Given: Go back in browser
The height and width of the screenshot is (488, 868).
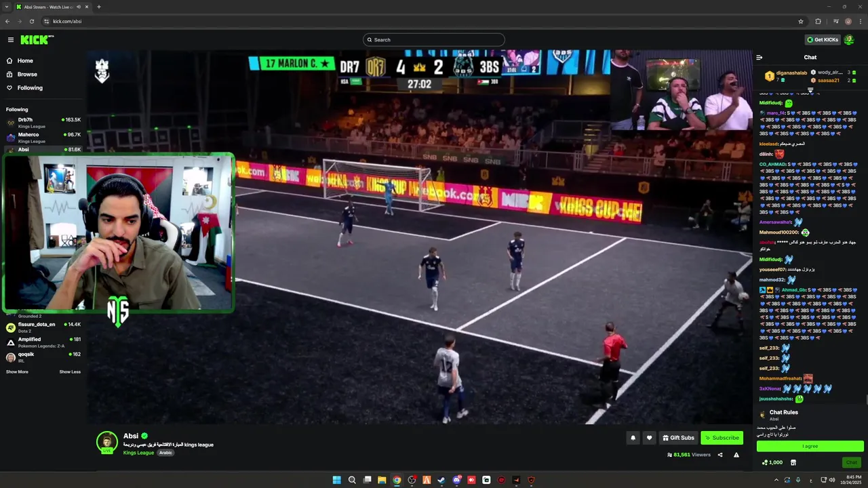Looking at the screenshot, I should tap(7, 21).
